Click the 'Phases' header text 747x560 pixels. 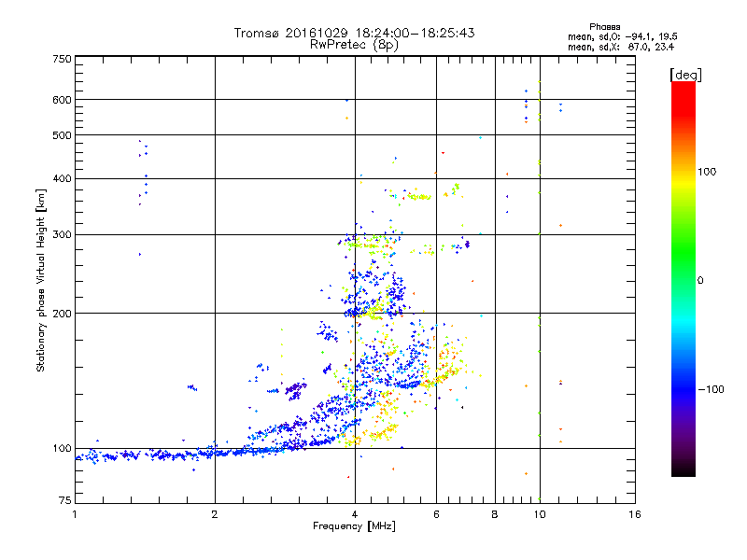pos(604,27)
